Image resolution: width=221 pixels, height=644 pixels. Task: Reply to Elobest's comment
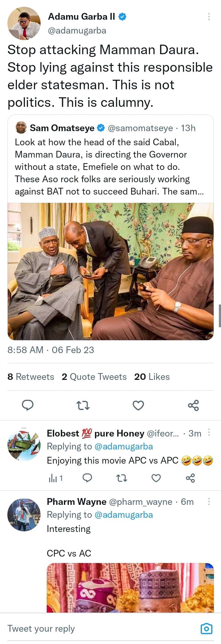pyautogui.click(x=88, y=478)
